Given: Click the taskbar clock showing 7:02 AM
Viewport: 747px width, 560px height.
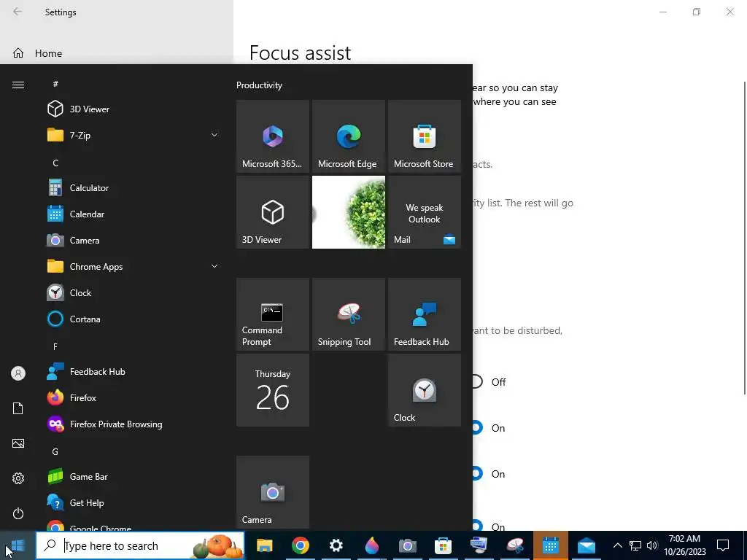Looking at the screenshot, I should (x=684, y=545).
